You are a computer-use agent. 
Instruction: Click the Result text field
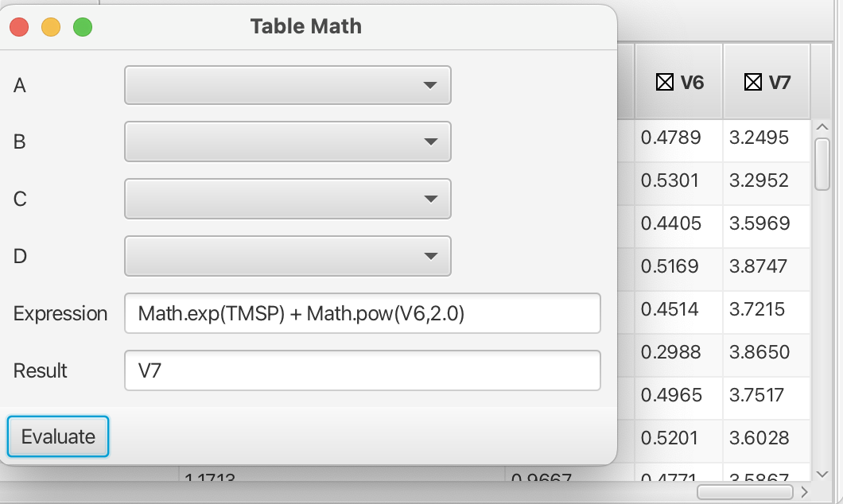click(362, 371)
